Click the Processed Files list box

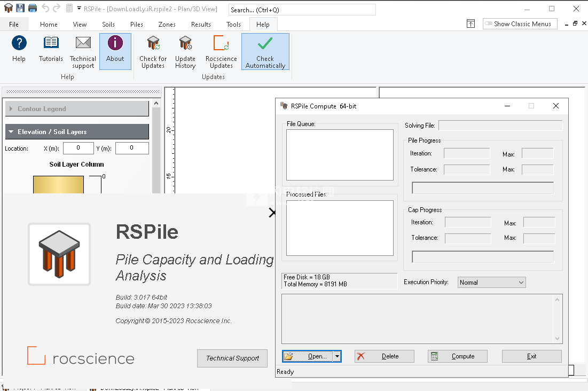340,228
